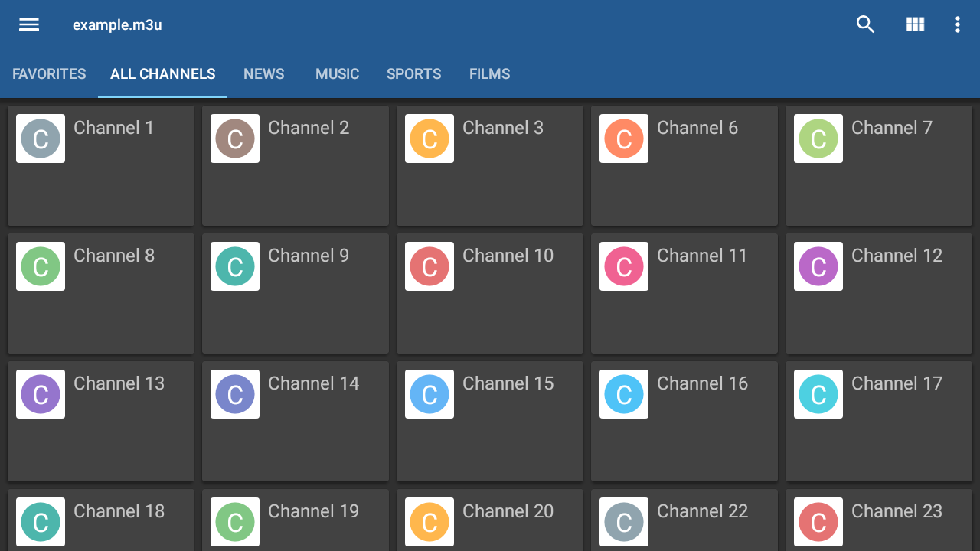Click the example.m3u playlist title
Screen dimensions: 980x551
[x=116, y=24]
